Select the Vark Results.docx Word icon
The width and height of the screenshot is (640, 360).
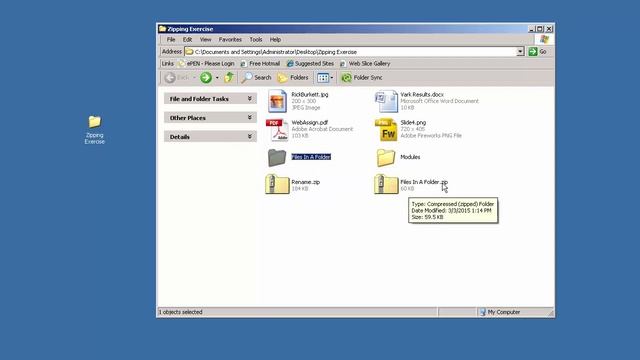tap(386, 101)
